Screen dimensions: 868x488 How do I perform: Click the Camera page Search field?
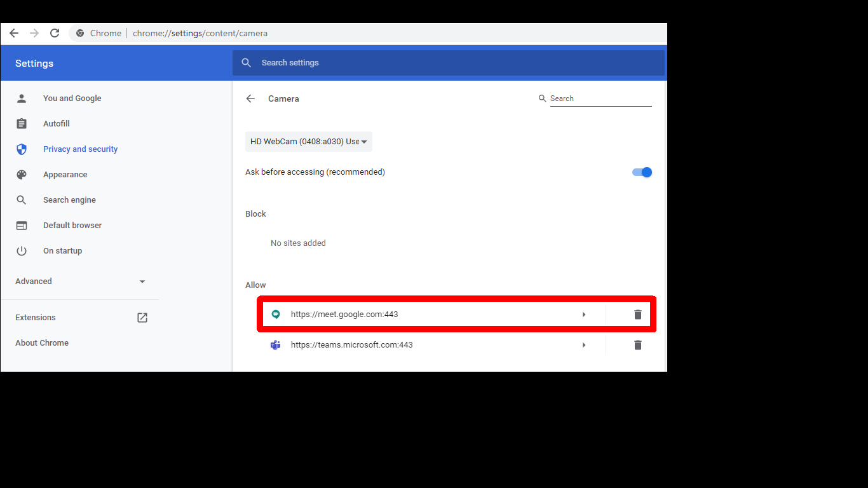pos(600,98)
